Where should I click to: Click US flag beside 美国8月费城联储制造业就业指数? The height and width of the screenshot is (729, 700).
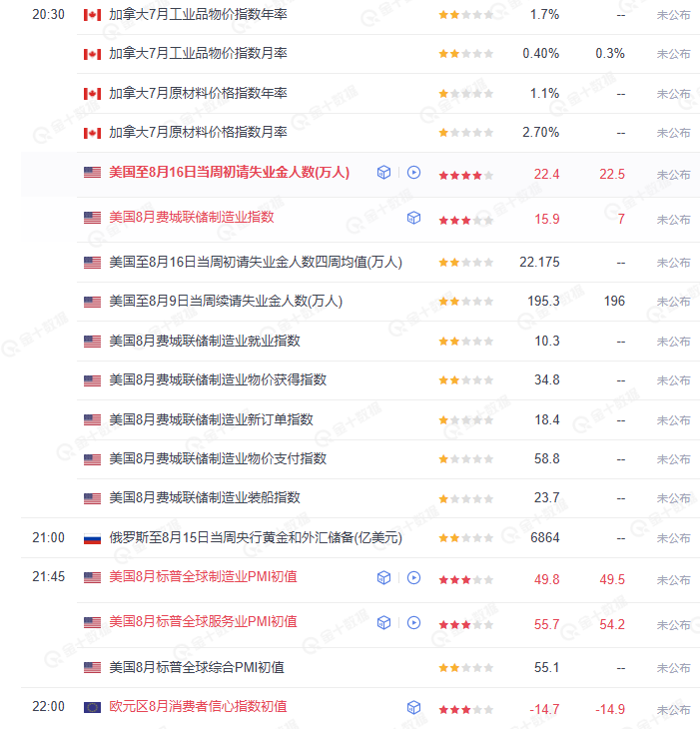coord(92,342)
